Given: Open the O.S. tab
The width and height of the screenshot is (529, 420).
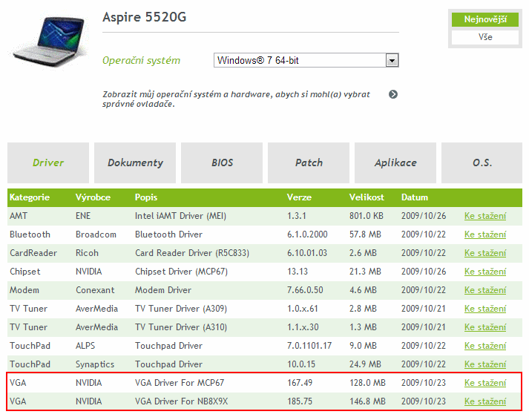Looking at the screenshot, I should [482, 163].
